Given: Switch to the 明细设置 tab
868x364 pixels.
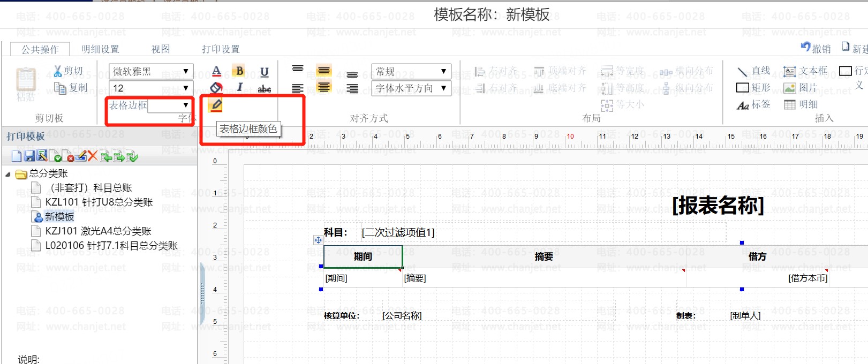Looking at the screenshot, I should pyautogui.click(x=100, y=49).
